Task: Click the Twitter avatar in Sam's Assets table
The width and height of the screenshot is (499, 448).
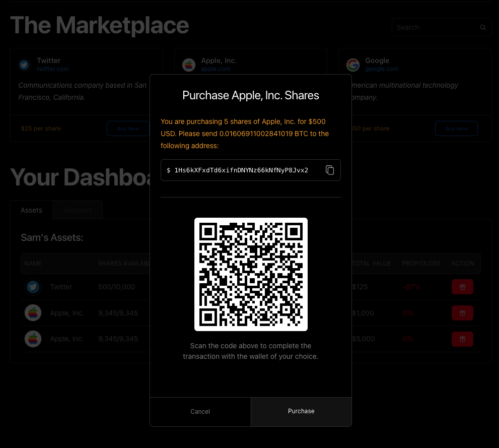Action: [33, 286]
